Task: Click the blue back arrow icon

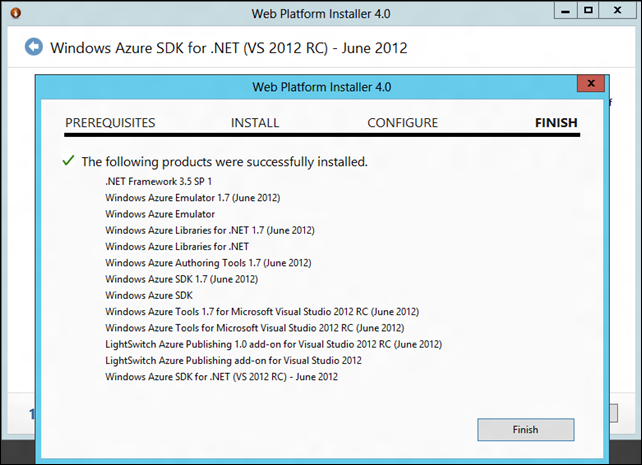Action: pyautogui.click(x=35, y=47)
